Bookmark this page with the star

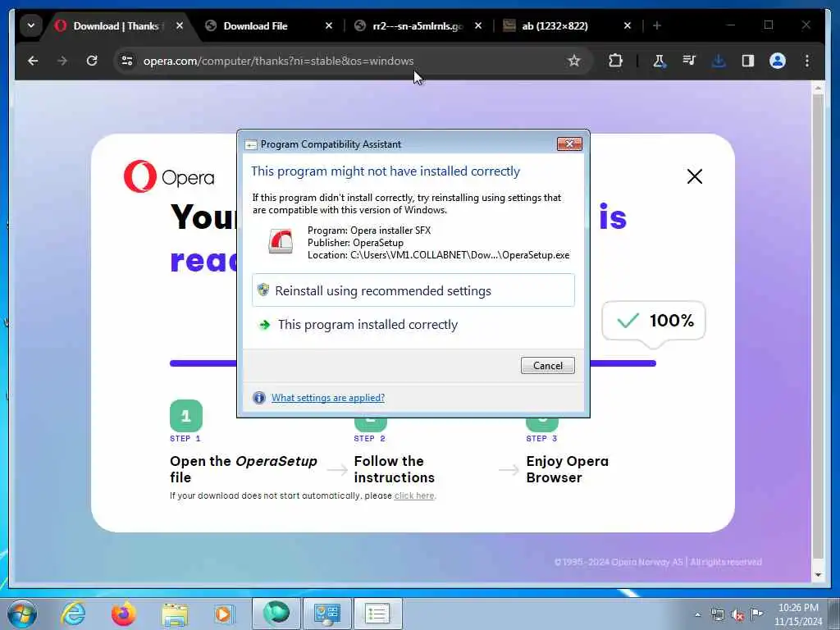coord(573,61)
